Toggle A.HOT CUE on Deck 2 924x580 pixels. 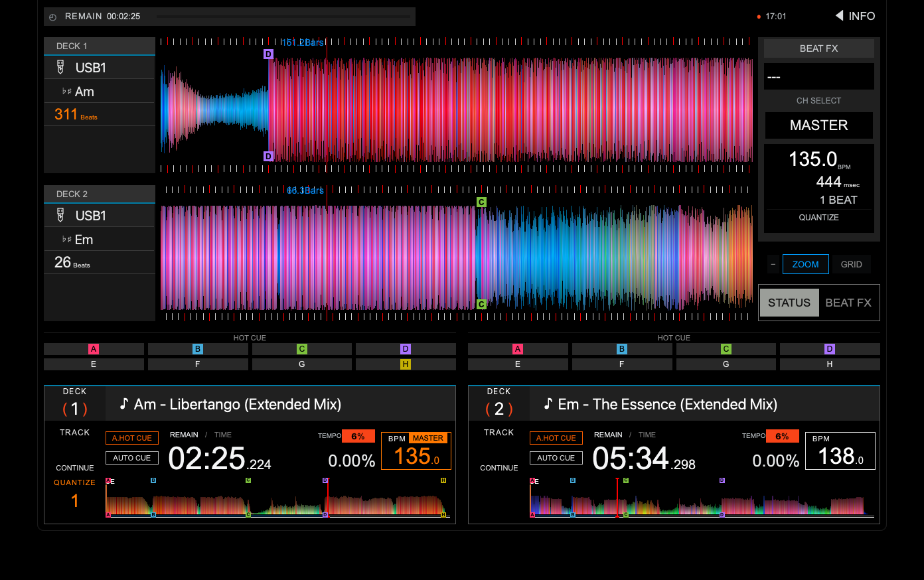[556, 438]
